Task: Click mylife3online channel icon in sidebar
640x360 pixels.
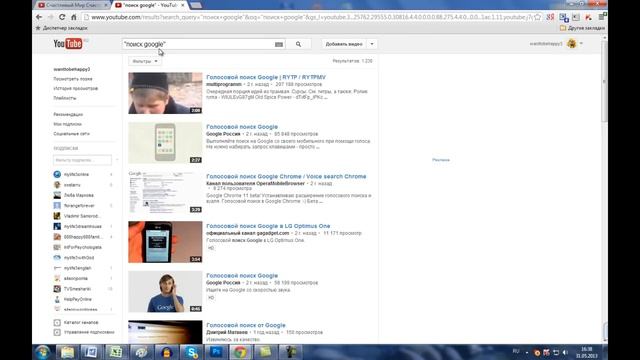Action: pos(57,174)
